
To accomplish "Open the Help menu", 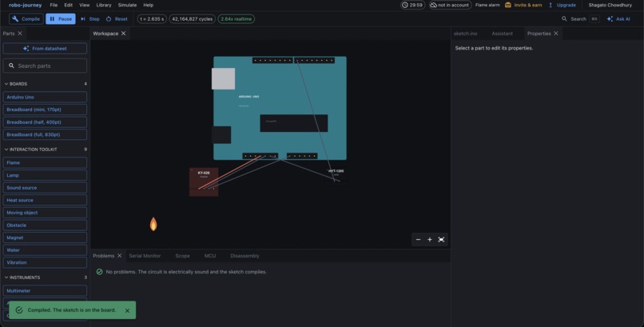I will point(149,5).
